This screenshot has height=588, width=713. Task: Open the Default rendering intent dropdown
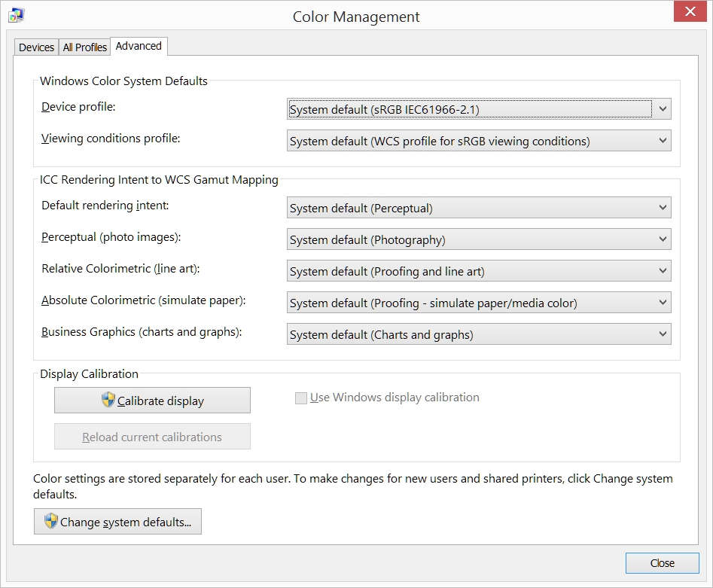pyautogui.click(x=479, y=208)
